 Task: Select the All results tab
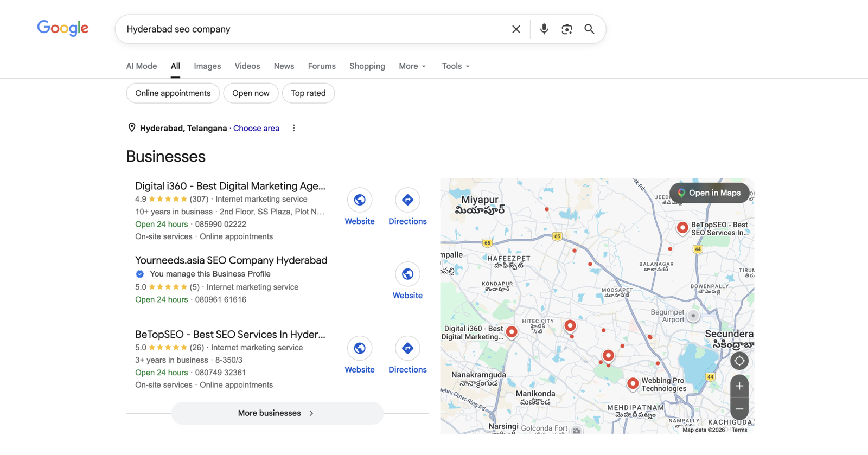click(175, 66)
